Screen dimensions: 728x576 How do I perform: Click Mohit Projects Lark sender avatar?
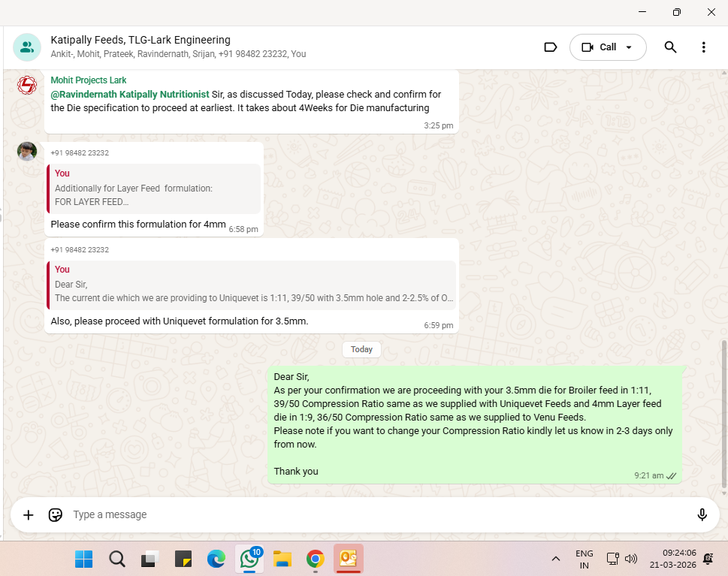coord(27,86)
